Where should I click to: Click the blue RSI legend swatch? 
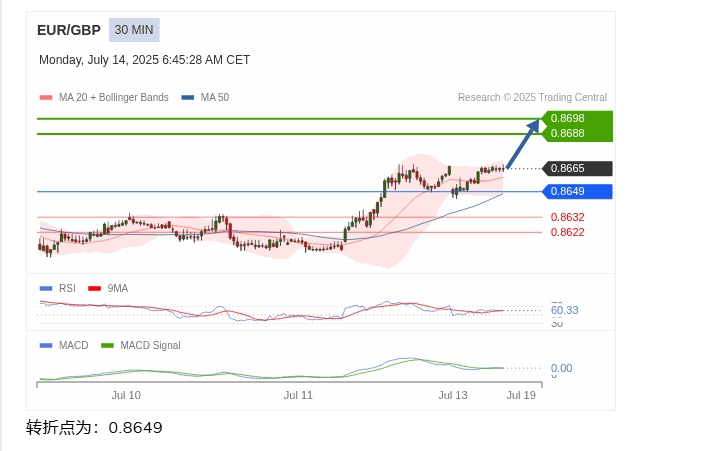pos(46,289)
